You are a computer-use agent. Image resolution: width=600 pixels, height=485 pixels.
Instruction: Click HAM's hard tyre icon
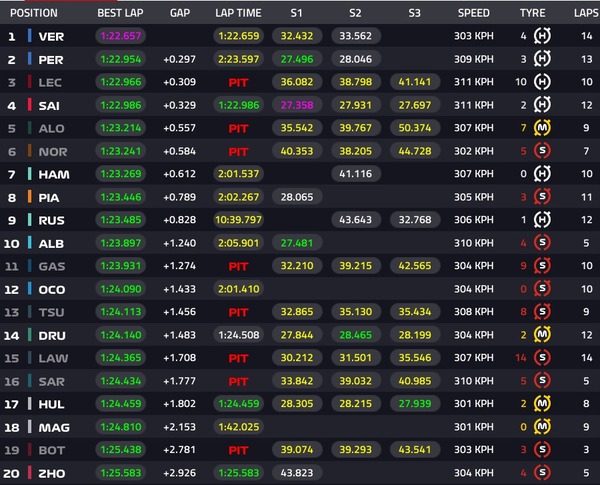(x=542, y=174)
